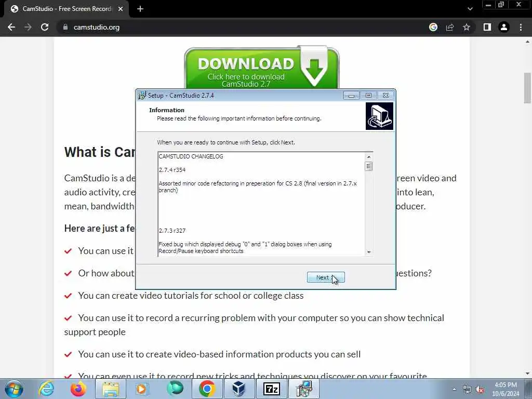Click the taskbar clock showing 4:05 PM
Image resolution: width=532 pixels, height=399 pixels.
click(506, 389)
